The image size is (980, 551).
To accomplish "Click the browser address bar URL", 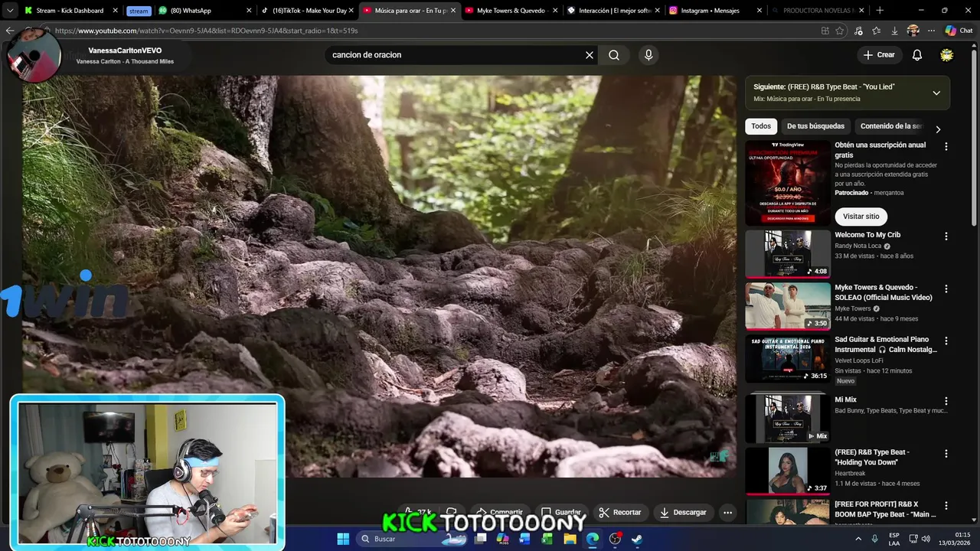I will click(206, 31).
